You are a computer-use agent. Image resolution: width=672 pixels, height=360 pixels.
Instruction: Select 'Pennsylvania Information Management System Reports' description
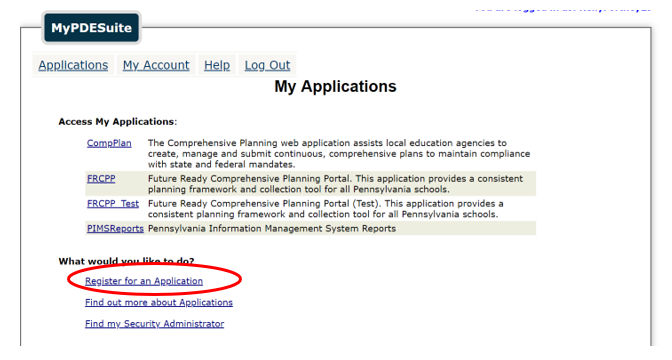[272, 228]
